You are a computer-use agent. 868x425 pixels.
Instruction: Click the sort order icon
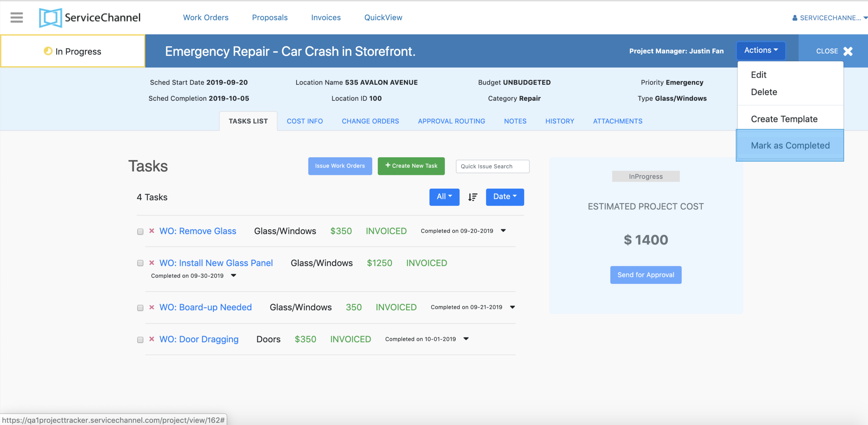point(472,197)
